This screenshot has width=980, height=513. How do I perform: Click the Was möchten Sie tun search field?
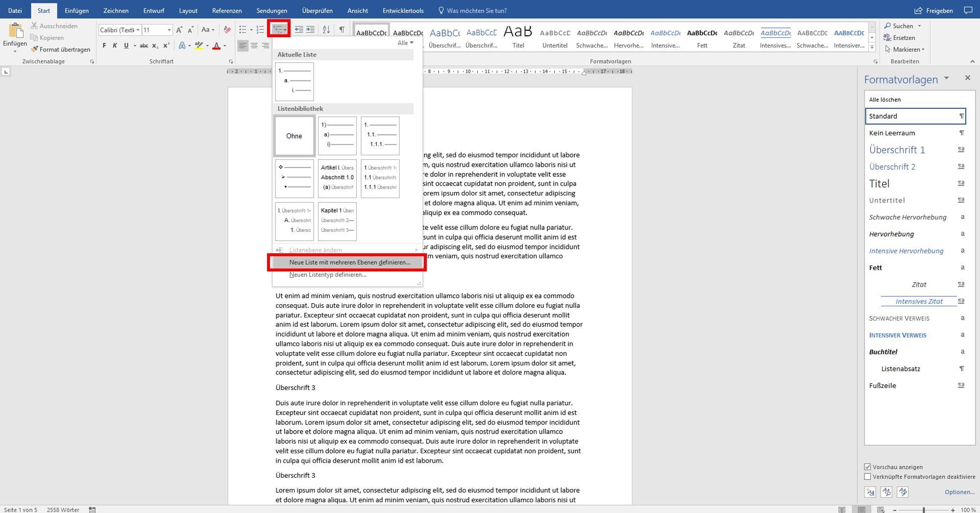(472, 10)
